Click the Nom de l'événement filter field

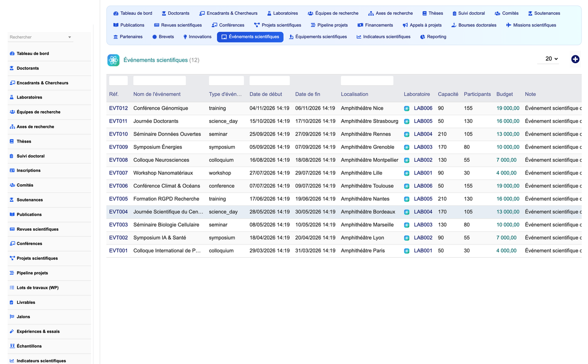(x=160, y=81)
